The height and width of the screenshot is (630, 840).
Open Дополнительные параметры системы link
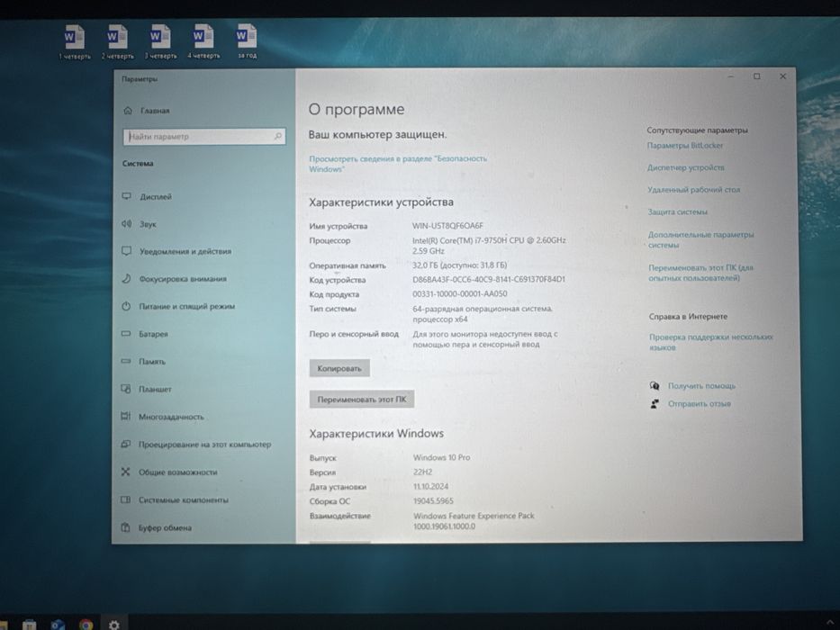(x=700, y=239)
